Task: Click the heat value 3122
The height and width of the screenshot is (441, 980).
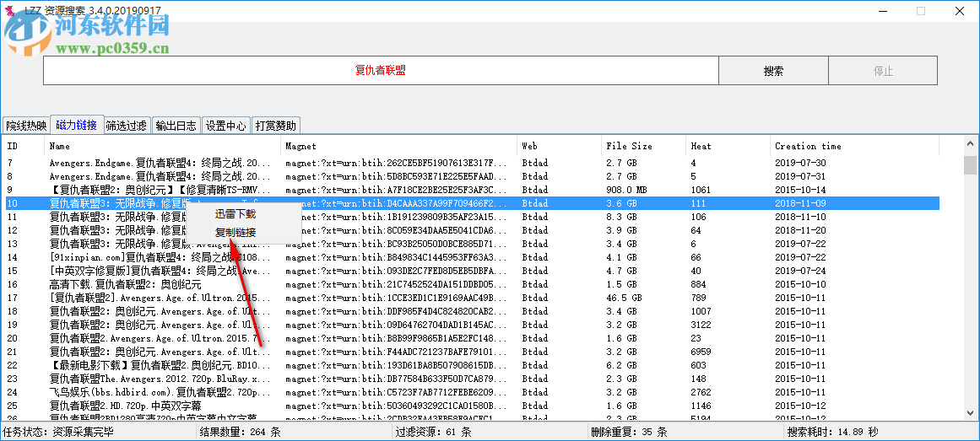Action: tap(701, 325)
